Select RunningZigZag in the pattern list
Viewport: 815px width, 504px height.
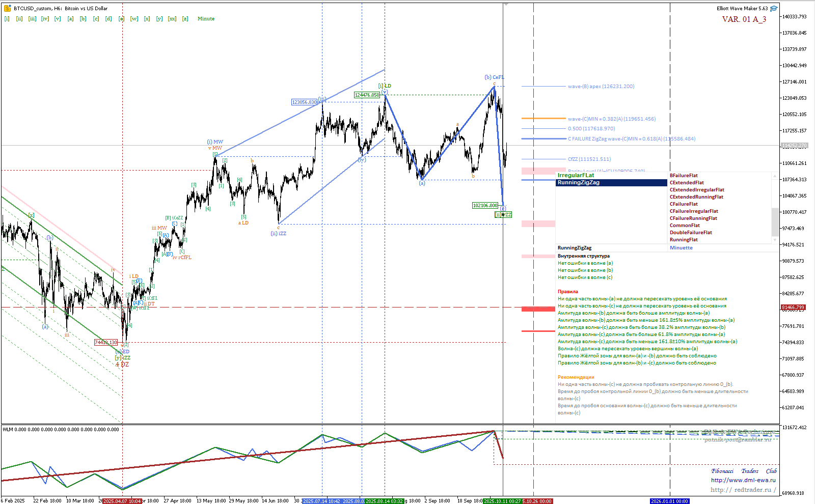pyautogui.click(x=579, y=183)
